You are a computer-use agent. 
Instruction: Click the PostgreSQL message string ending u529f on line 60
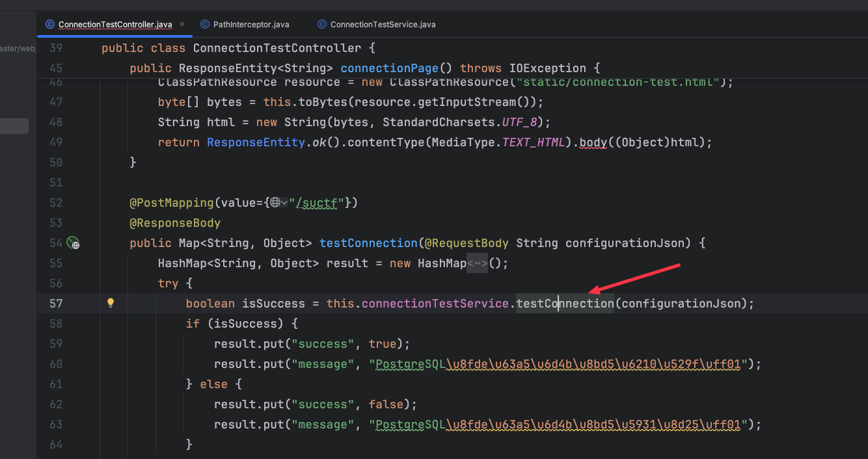pyautogui.click(x=558, y=364)
